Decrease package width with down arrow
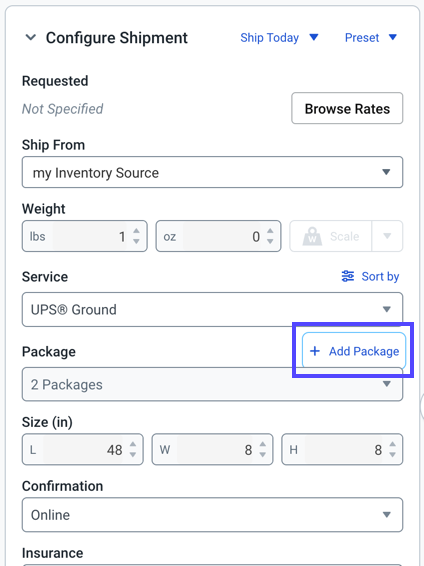 [263, 454]
